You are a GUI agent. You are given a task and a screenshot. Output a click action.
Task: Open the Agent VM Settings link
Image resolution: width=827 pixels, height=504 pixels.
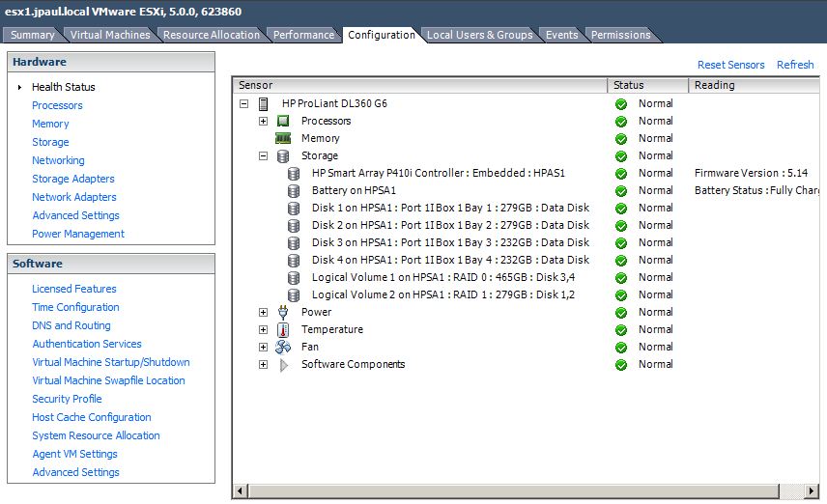(75, 454)
